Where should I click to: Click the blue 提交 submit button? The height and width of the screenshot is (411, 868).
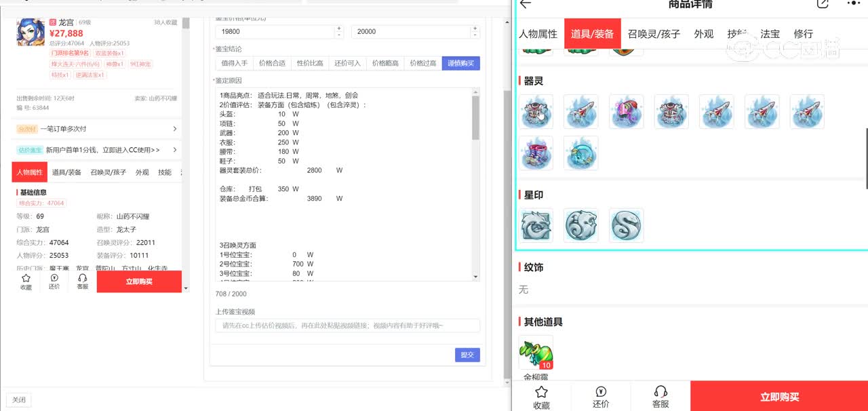(x=467, y=355)
